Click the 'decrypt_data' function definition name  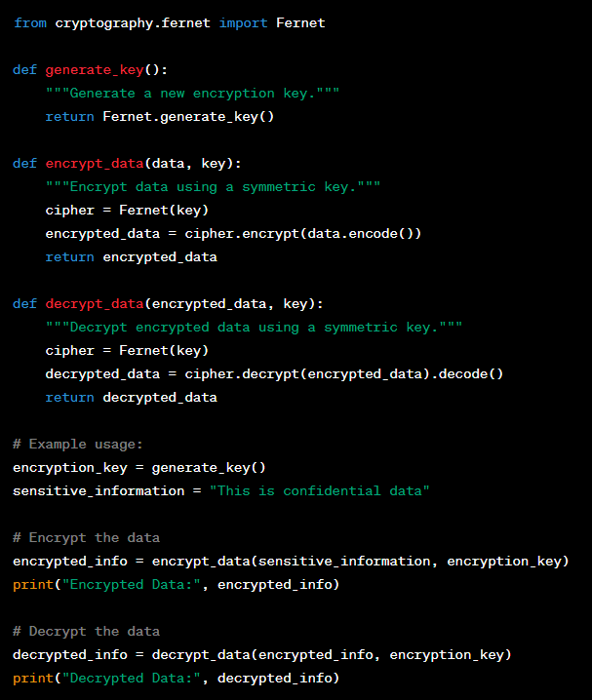point(95,304)
